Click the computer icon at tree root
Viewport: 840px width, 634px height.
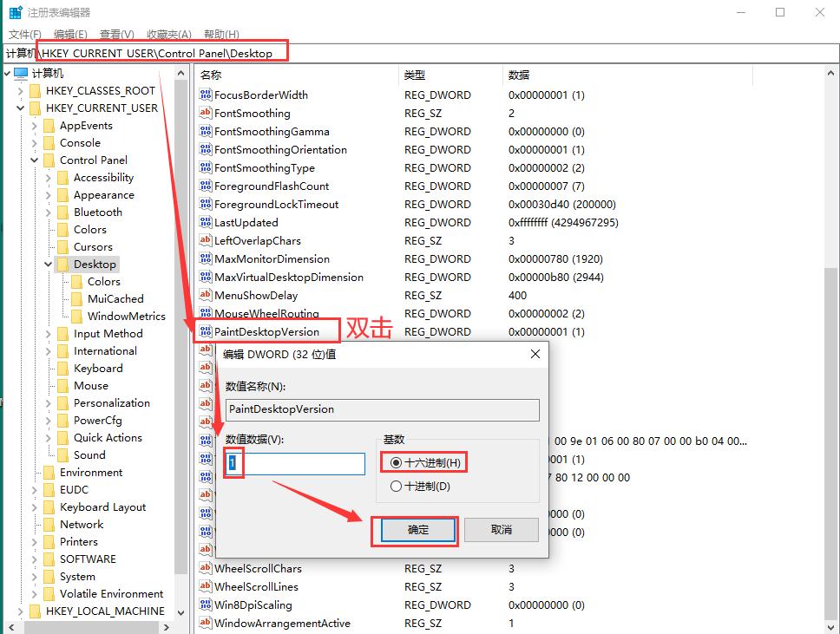click(21, 74)
